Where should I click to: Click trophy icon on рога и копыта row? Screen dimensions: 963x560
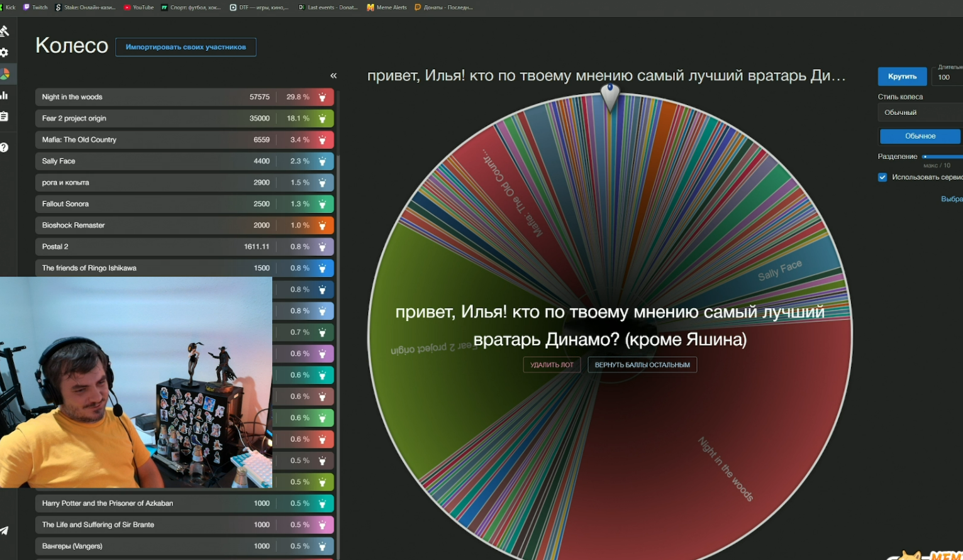[322, 182]
